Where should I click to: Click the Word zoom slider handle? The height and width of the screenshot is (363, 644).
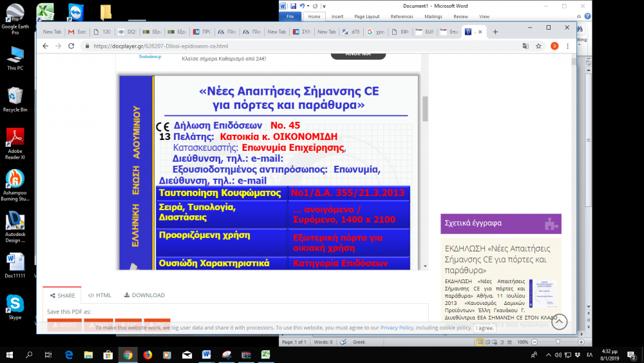pos(558,342)
